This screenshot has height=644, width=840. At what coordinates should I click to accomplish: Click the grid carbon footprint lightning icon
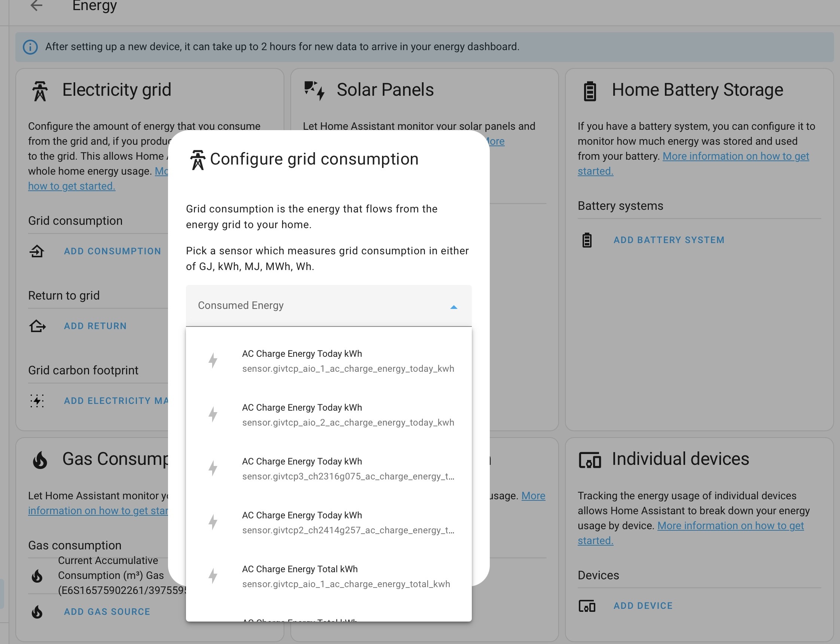(37, 401)
